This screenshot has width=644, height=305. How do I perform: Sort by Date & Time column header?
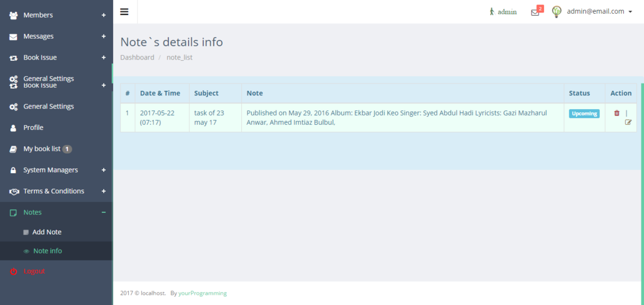pyautogui.click(x=160, y=93)
